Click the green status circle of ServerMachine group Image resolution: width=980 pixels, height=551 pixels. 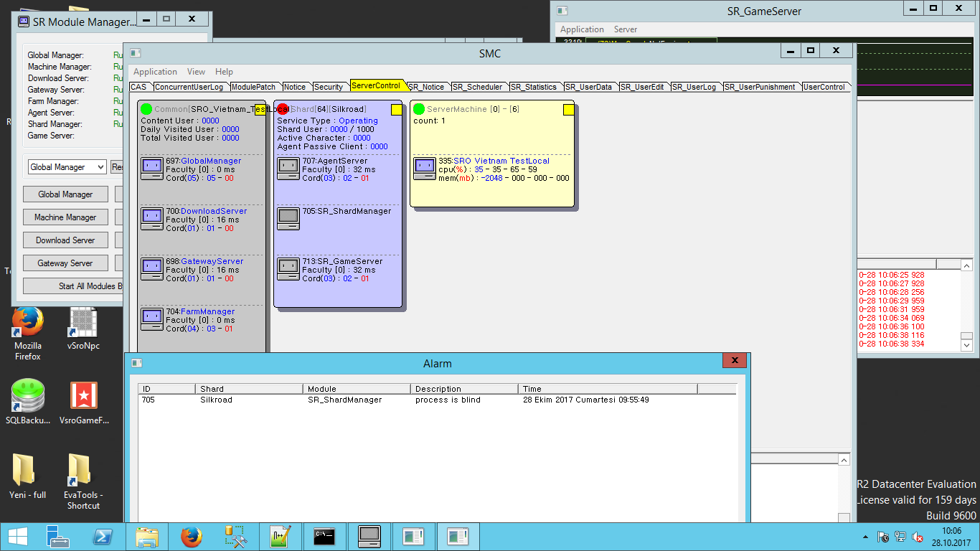click(x=419, y=109)
